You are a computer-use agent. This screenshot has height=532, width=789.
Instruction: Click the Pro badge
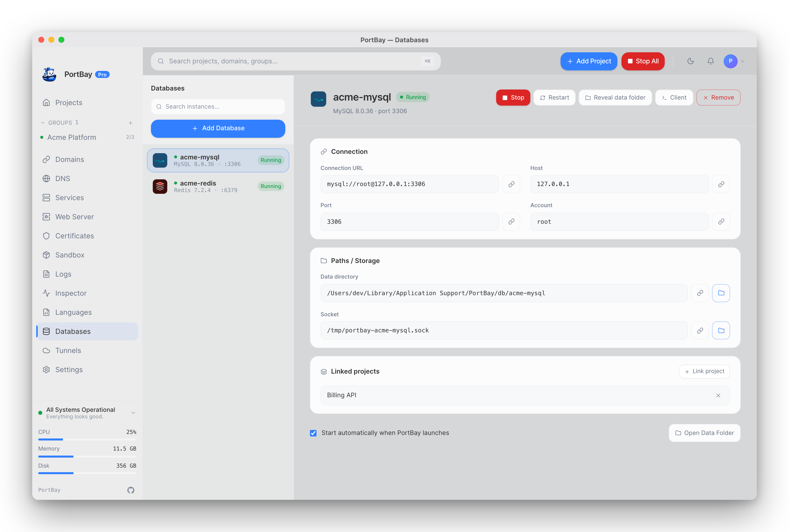[102, 75]
